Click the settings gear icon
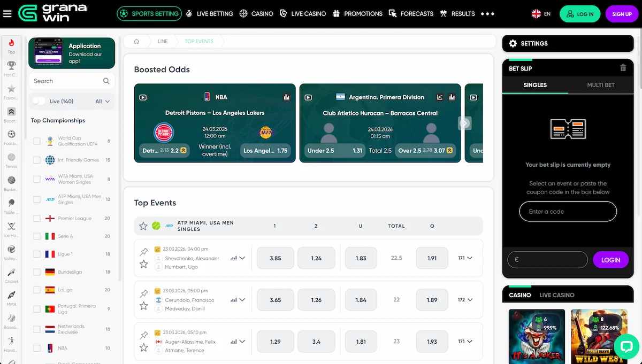642x364 pixels. point(513,44)
